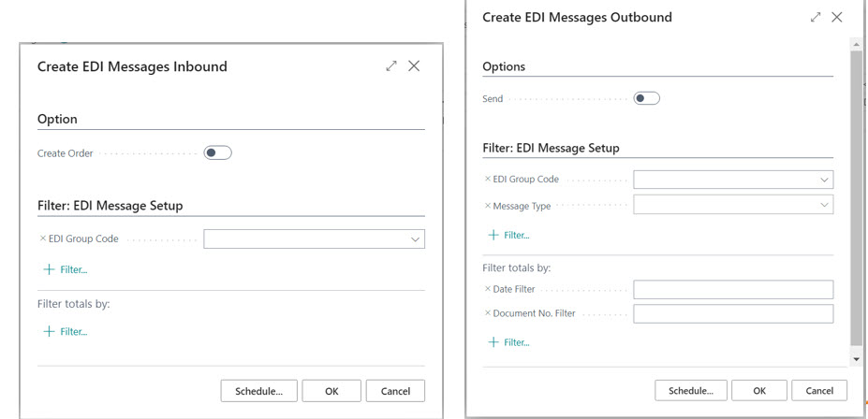Add filter under Inbound EDI Message Setup
The width and height of the screenshot is (868, 419).
click(x=66, y=269)
